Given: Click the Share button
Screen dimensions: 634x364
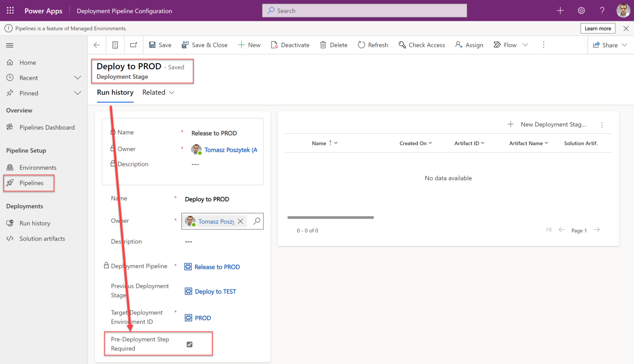Looking at the screenshot, I should [605, 45].
